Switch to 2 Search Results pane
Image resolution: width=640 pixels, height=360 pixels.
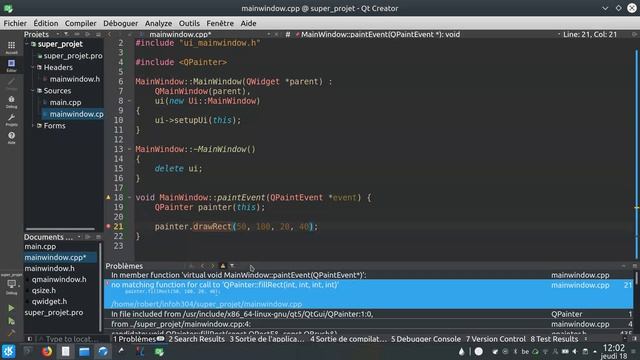pyautogui.click(x=196, y=339)
